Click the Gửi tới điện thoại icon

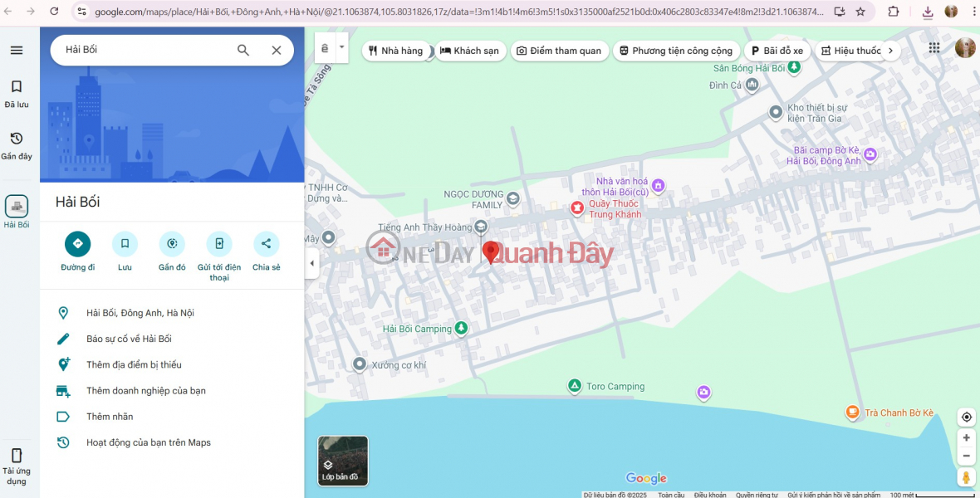(x=219, y=244)
